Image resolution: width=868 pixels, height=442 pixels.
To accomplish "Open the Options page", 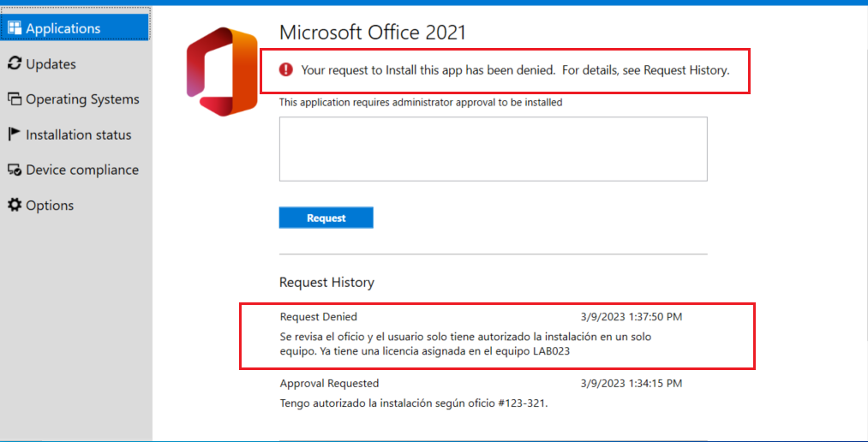I will (75, 206).
